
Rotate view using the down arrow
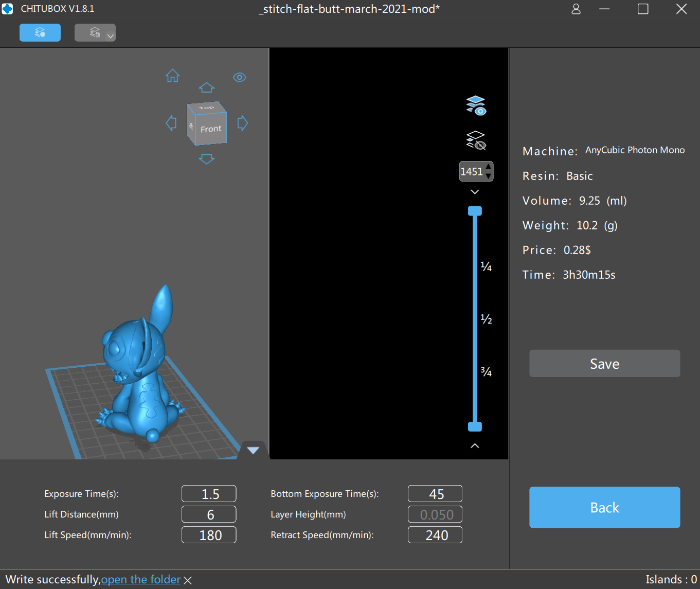click(207, 159)
